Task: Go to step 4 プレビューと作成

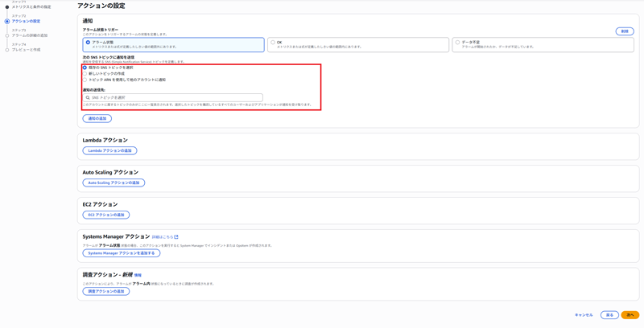Action: [25, 50]
